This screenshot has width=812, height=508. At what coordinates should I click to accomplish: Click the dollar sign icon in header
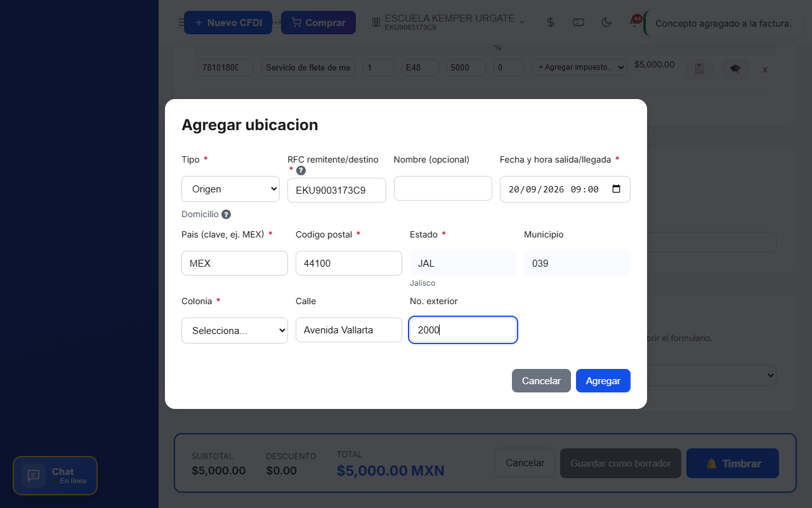pyautogui.click(x=551, y=22)
